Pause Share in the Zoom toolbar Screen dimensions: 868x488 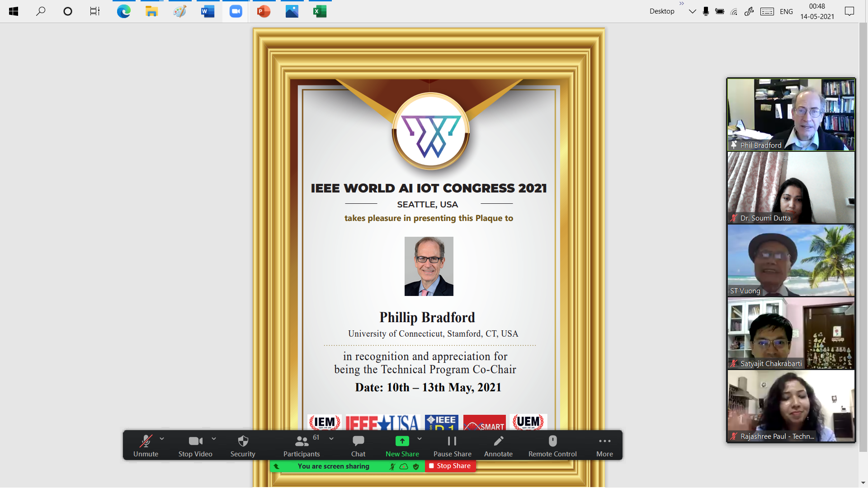(x=452, y=446)
